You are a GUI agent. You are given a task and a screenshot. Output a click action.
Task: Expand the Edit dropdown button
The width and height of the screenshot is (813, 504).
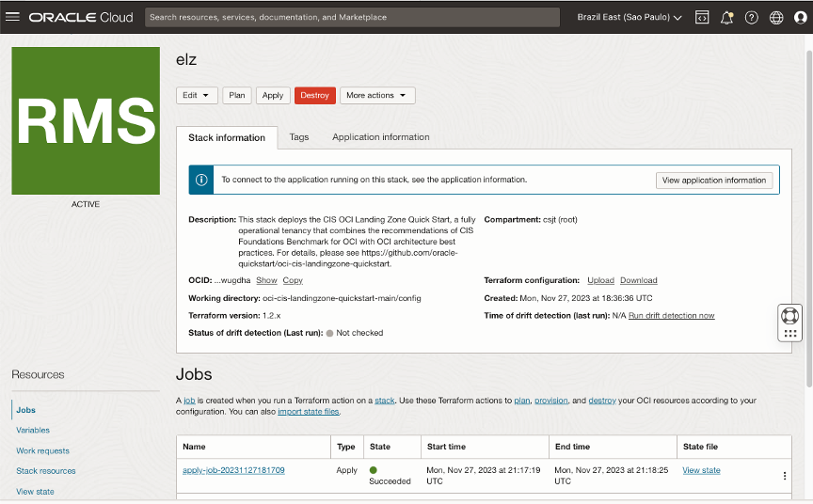[x=197, y=95]
